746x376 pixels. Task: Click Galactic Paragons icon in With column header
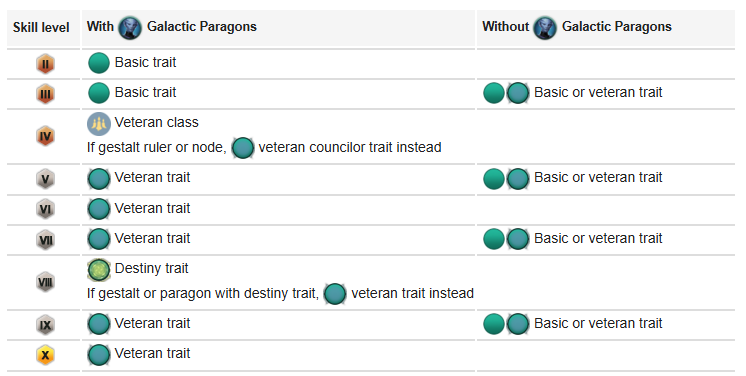130,27
